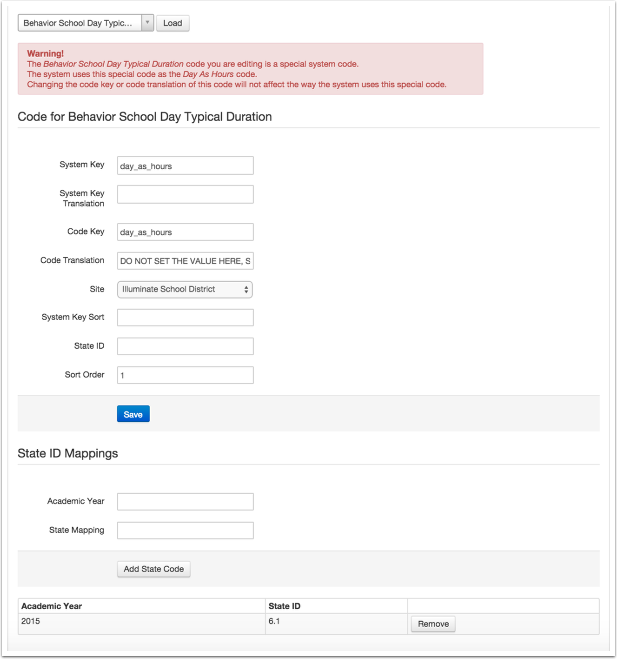
Task: Focus the State Mapping input field
Action: 185,530
